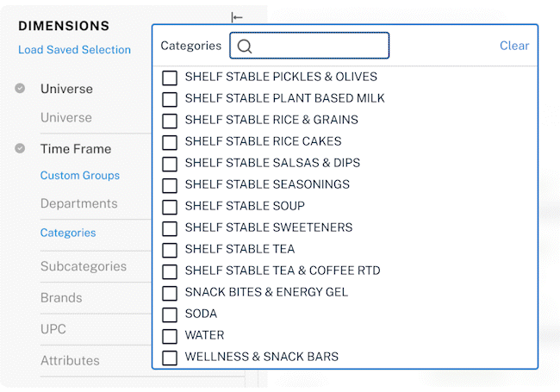Collapse panel using the arrow-bar icon
The height and width of the screenshot is (392, 560).
pos(237,17)
